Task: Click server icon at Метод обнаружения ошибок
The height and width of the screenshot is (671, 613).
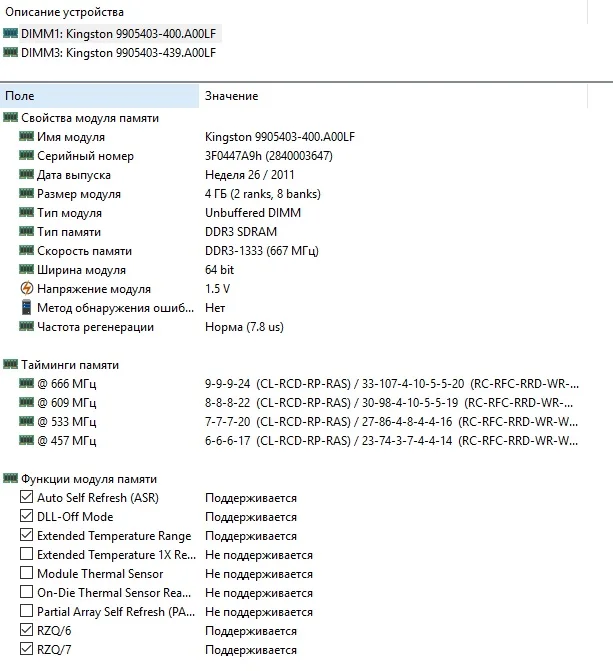Action: pos(27,307)
